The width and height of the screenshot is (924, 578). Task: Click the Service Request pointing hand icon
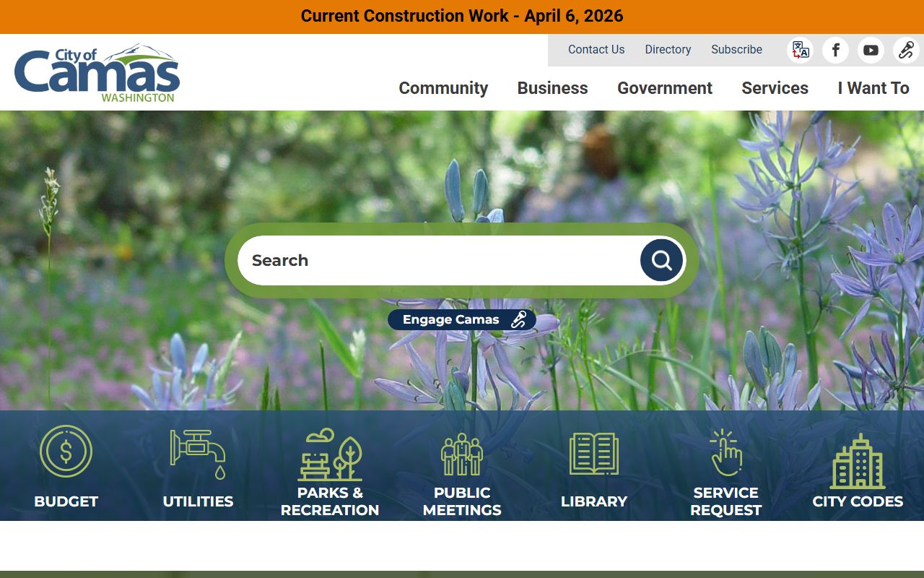pos(725,453)
